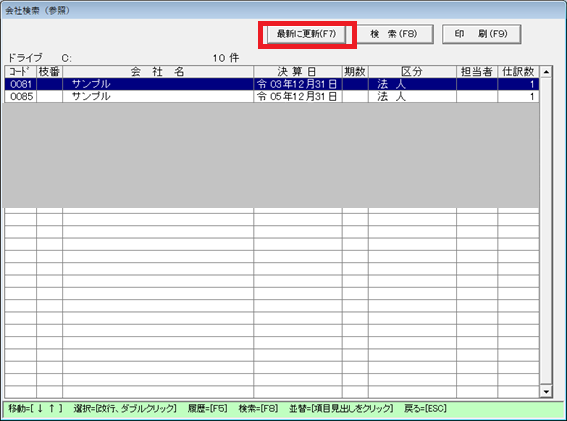Sort by the 担当者 column header
This screenshot has height=421, width=567.
477,72
